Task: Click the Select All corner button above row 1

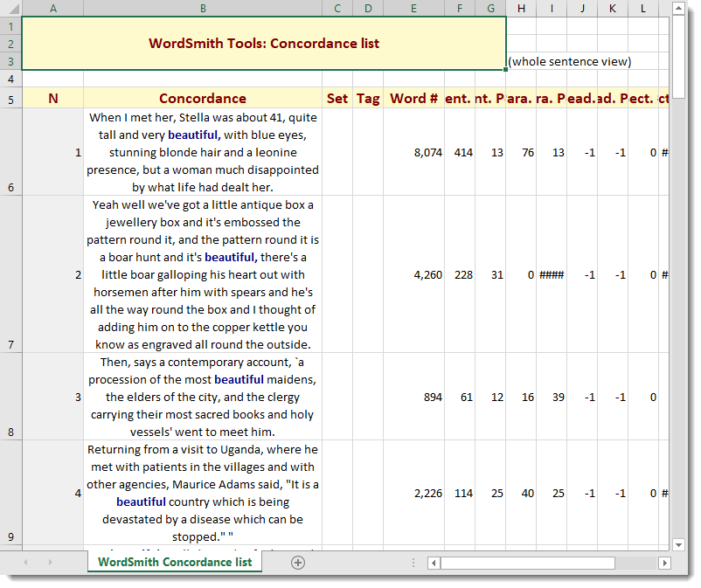Action: point(10,8)
